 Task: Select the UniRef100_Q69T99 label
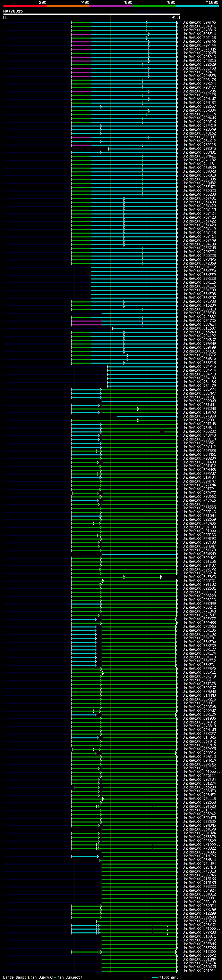coord(199,347)
